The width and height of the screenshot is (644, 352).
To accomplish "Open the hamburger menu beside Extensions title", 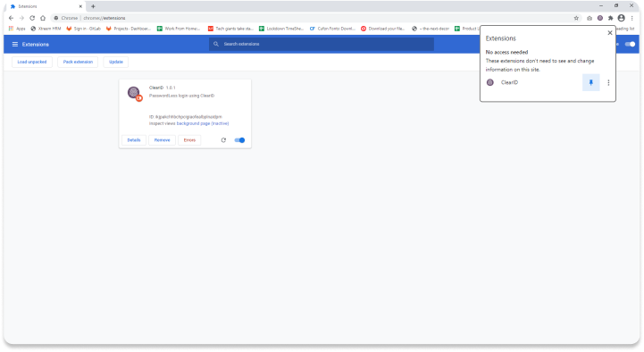I will (x=15, y=45).
